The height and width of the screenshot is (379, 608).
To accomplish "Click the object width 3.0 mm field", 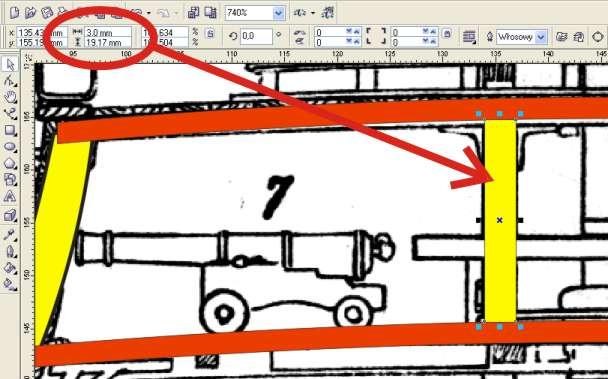I will (108, 33).
